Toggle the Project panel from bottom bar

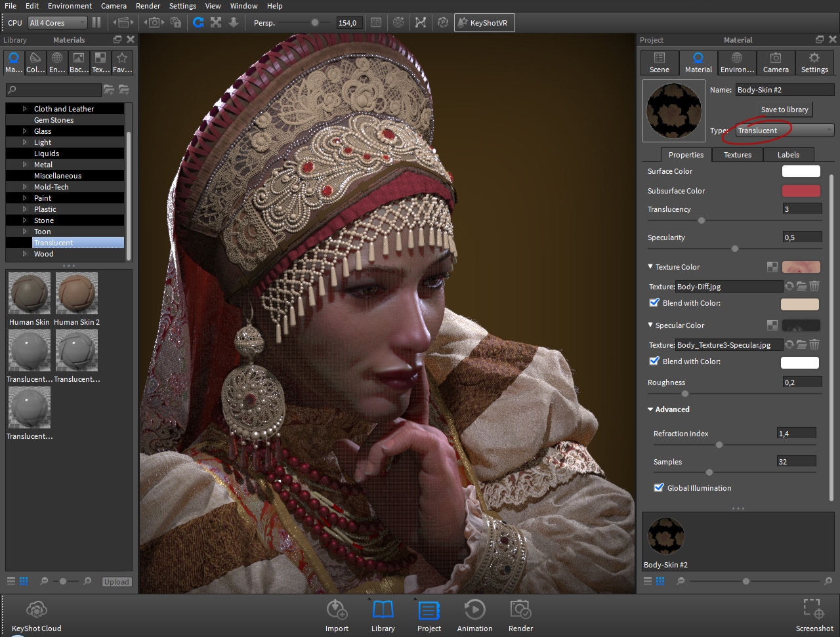[x=429, y=615]
